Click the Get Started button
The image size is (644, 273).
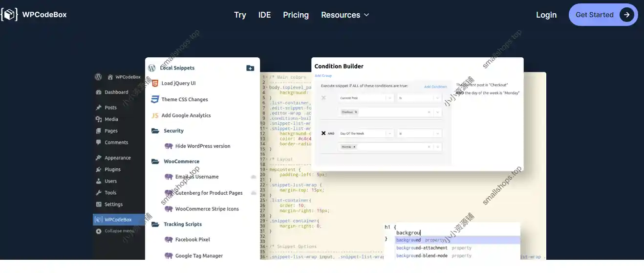coord(603,15)
